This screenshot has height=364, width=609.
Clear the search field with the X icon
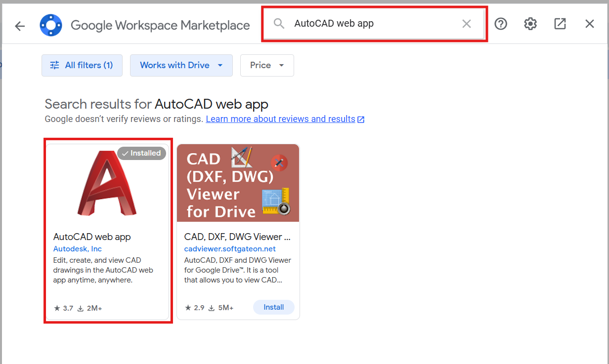[466, 23]
